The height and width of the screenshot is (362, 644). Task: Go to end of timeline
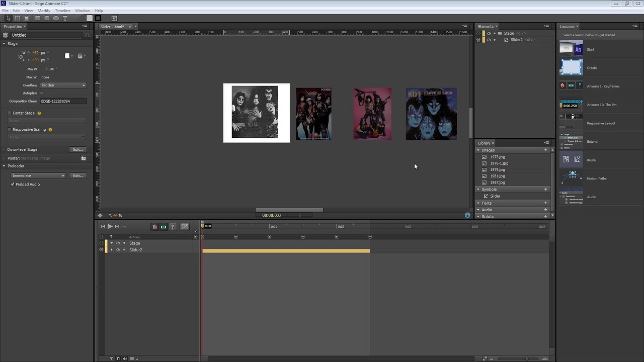tap(117, 227)
